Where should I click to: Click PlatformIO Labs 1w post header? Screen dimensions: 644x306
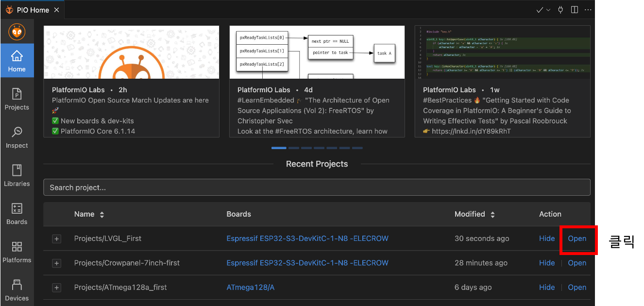(461, 90)
